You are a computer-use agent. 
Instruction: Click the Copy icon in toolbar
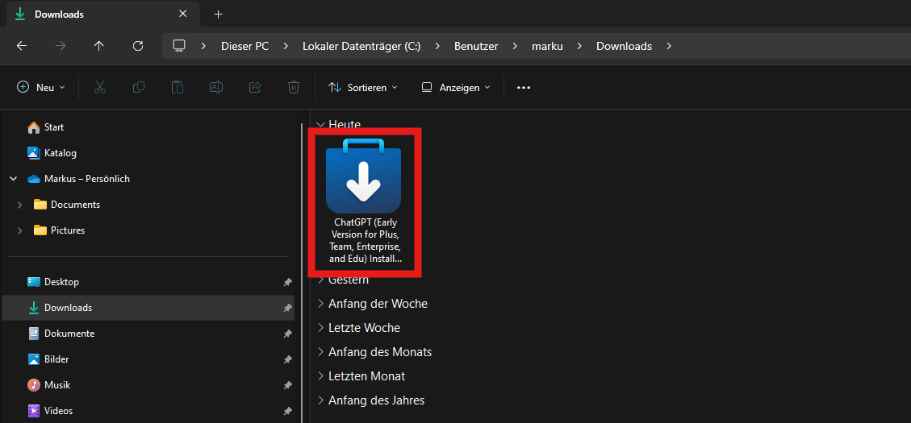pyautogui.click(x=138, y=88)
